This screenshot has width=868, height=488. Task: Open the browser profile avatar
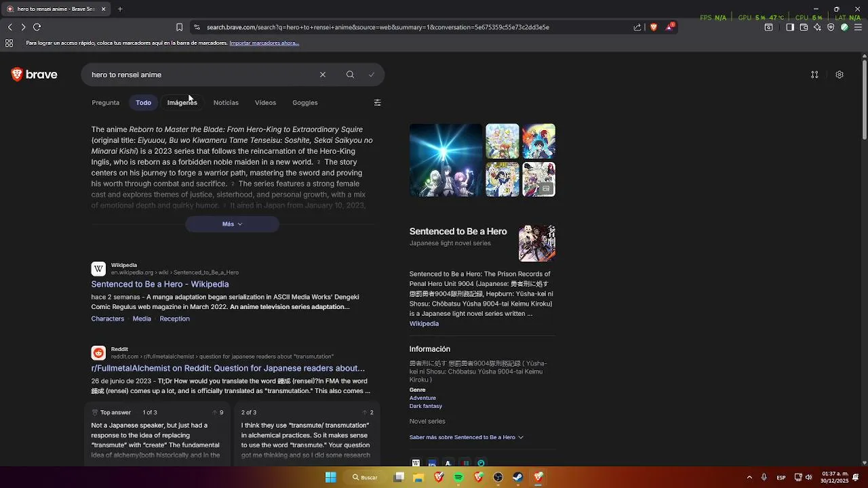(x=844, y=27)
